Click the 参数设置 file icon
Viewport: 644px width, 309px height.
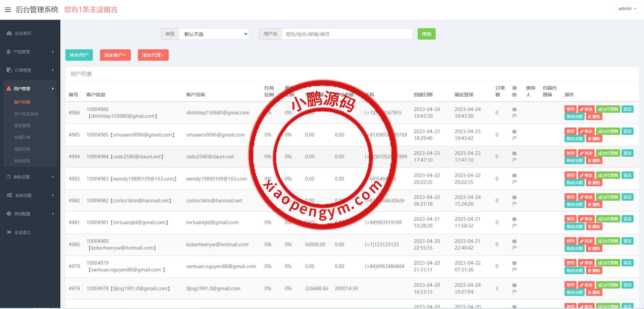9,177
